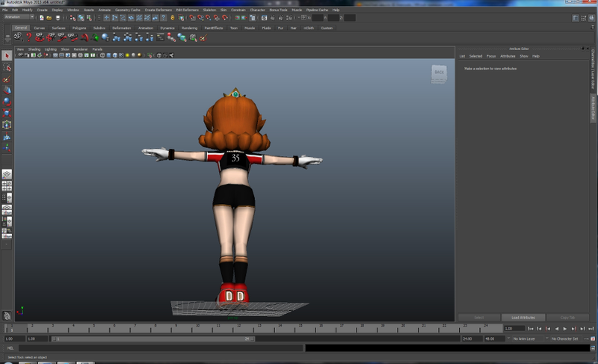Image resolution: width=598 pixels, height=364 pixels.
Task: Open Panels menu in viewport
Action: [97, 49]
